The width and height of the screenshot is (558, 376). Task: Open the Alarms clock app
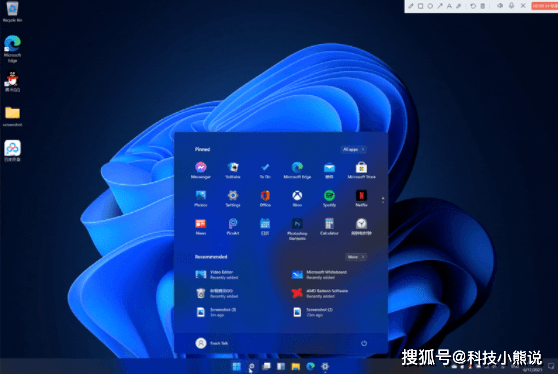click(x=361, y=227)
